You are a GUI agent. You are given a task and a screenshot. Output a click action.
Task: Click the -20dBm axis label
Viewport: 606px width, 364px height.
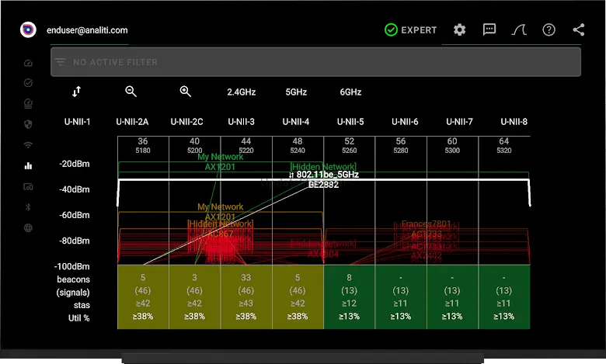click(x=75, y=164)
